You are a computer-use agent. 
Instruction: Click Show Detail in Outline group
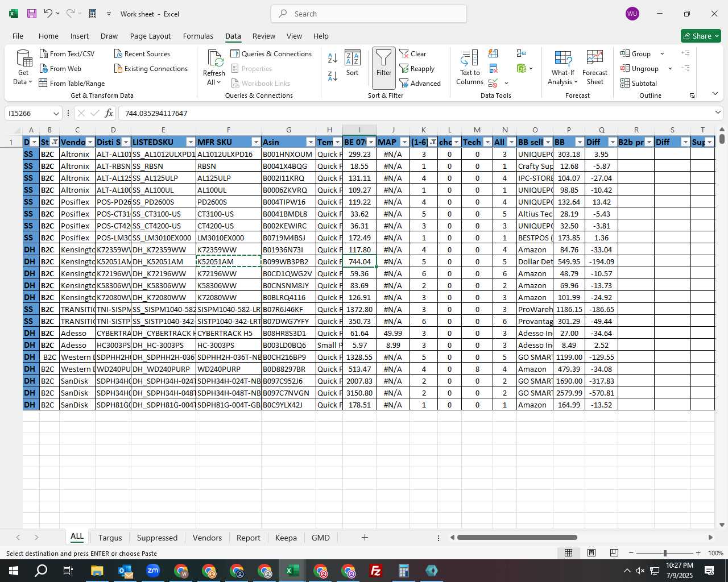pyautogui.click(x=686, y=53)
